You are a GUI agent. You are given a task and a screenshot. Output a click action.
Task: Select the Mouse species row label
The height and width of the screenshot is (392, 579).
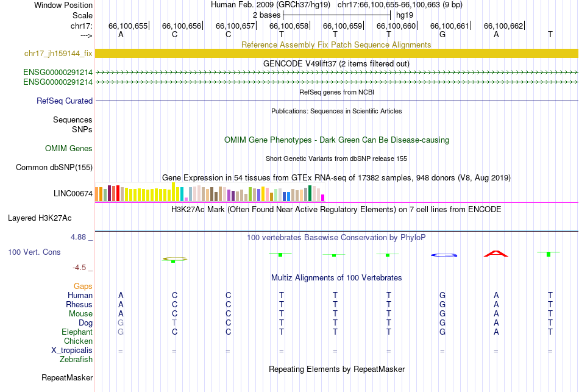[x=80, y=314]
